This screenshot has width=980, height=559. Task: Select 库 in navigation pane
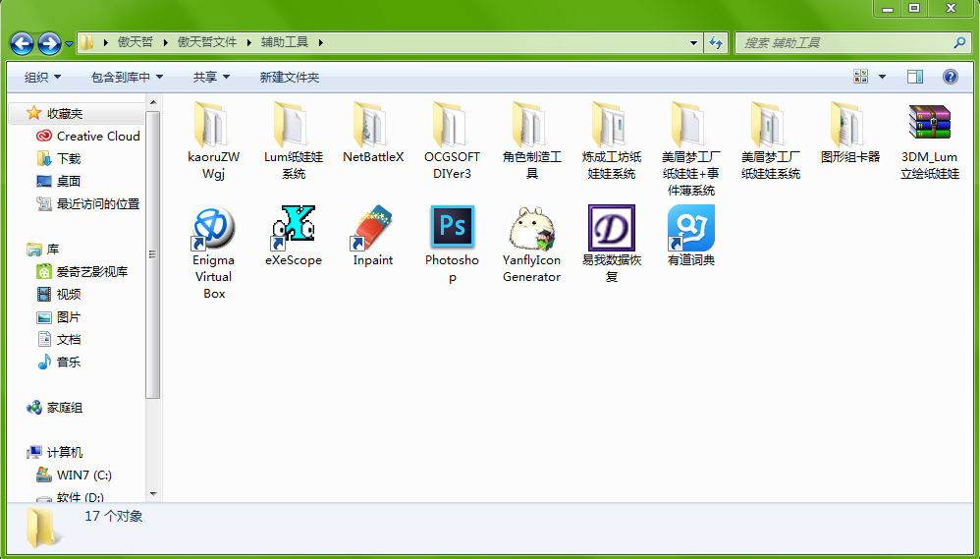pos(42,249)
